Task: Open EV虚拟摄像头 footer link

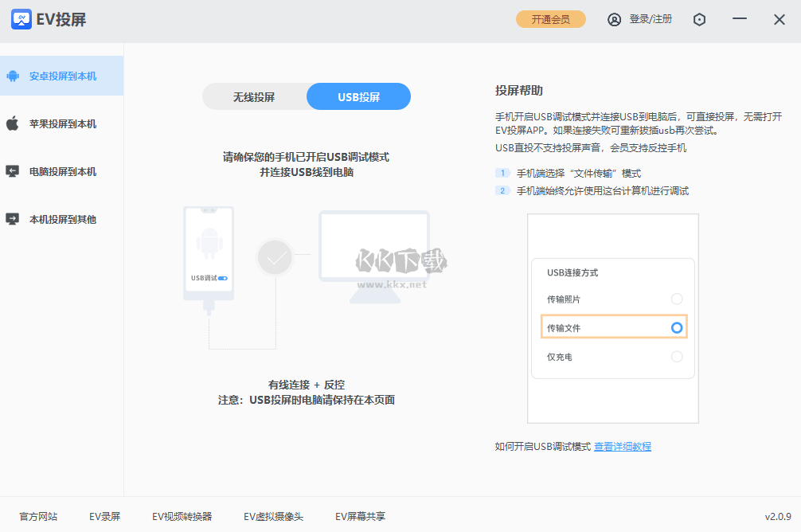Action: 273,517
